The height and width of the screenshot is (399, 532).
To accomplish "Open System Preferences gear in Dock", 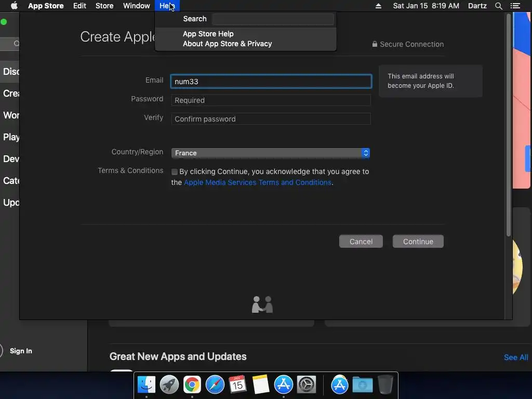I will pos(307,385).
